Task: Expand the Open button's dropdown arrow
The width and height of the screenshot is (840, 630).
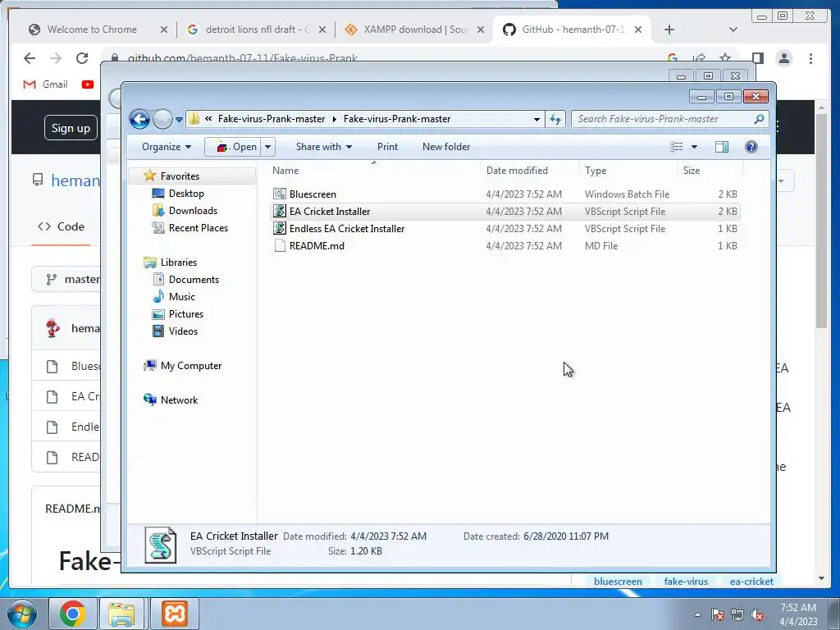Action: [268, 147]
